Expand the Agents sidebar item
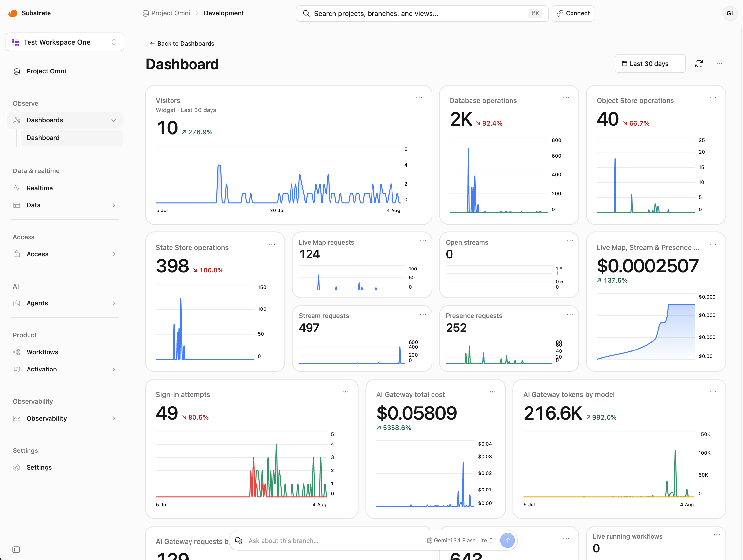Screen dimensions: 743x560 pos(65,303)
